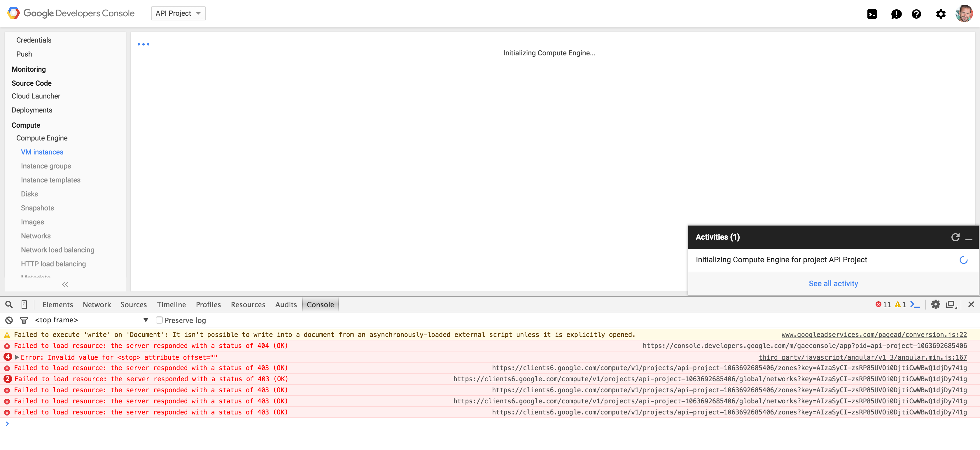Open DevTools settings gear icon
980x450 pixels.
935,305
